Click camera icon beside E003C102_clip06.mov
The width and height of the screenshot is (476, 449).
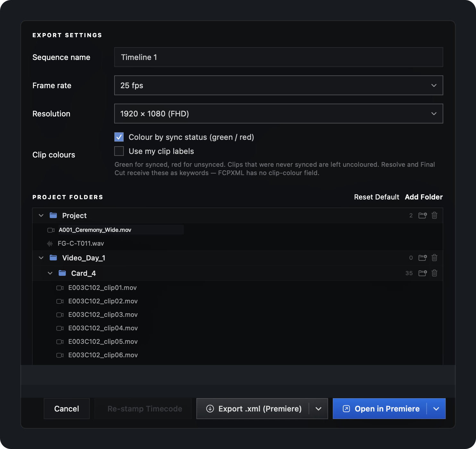point(60,355)
